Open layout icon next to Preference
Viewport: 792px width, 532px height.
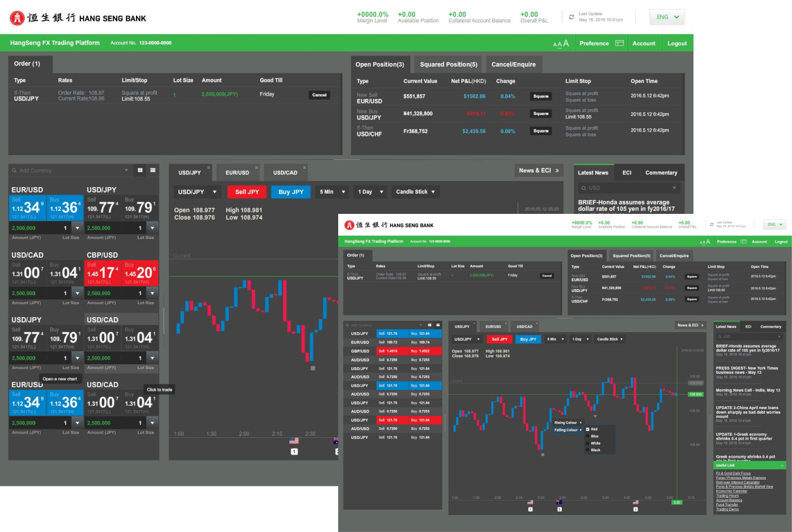(620, 43)
